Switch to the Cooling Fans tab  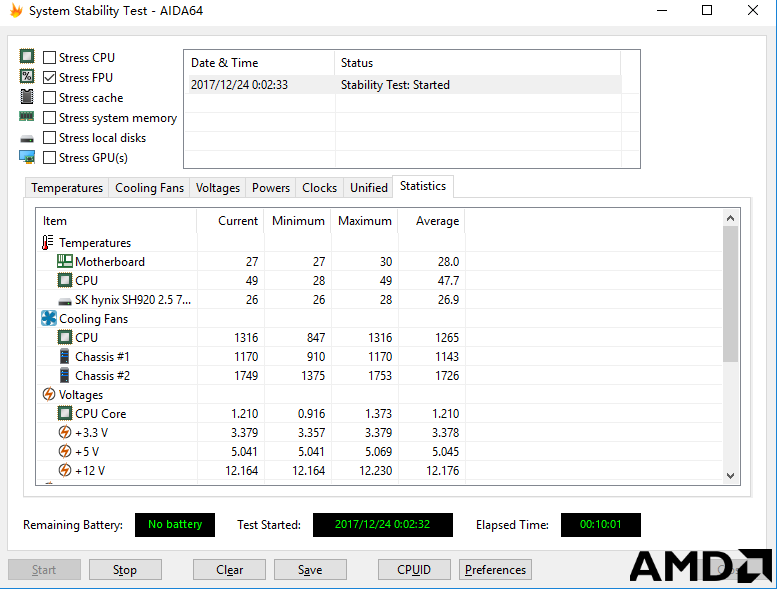point(149,188)
